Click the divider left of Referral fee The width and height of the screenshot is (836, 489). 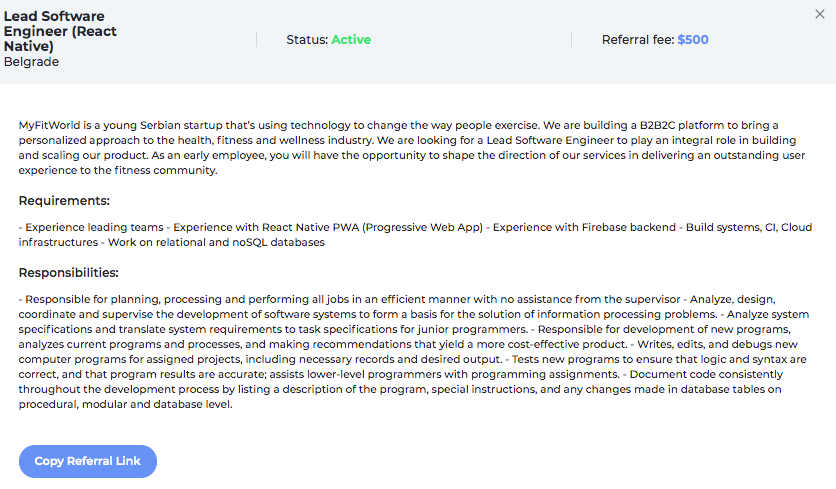[x=572, y=40]
